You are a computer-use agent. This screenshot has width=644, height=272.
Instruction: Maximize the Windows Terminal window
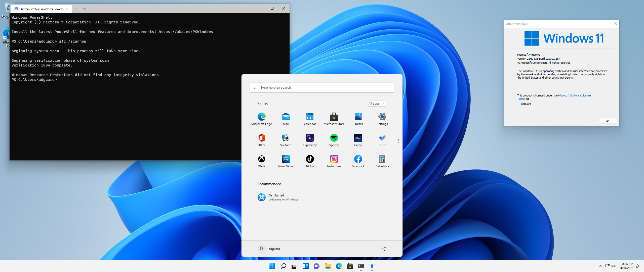272,8
